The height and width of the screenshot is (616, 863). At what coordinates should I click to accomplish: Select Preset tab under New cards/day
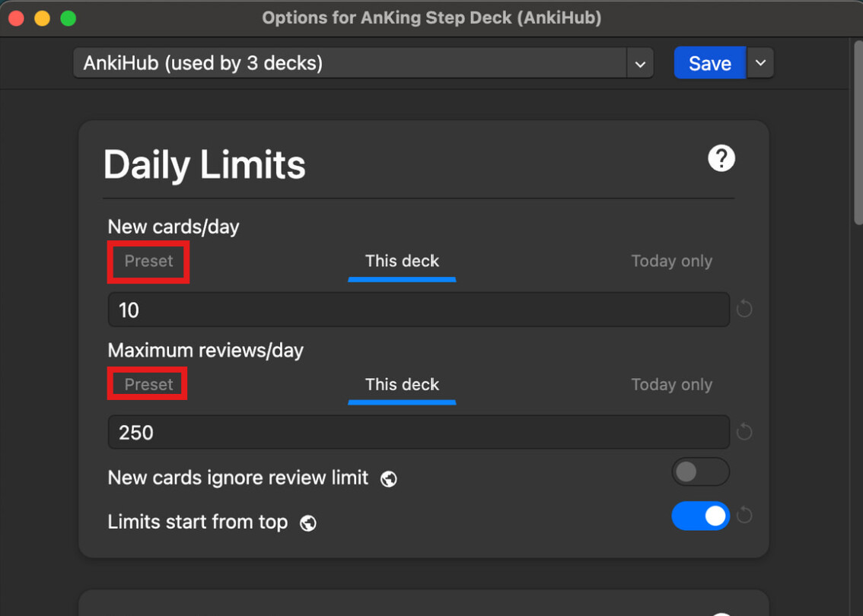pyautogui.click(x=148, y=262)
